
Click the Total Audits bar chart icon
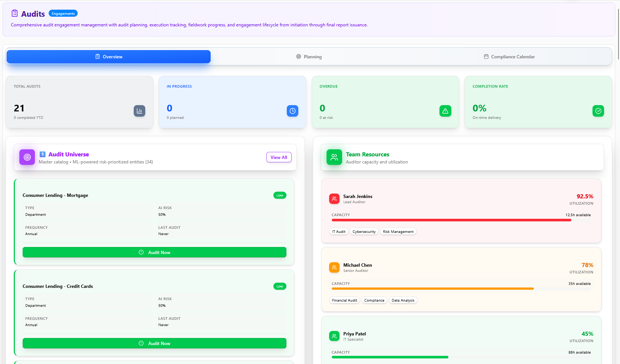(x=139, y=111)
